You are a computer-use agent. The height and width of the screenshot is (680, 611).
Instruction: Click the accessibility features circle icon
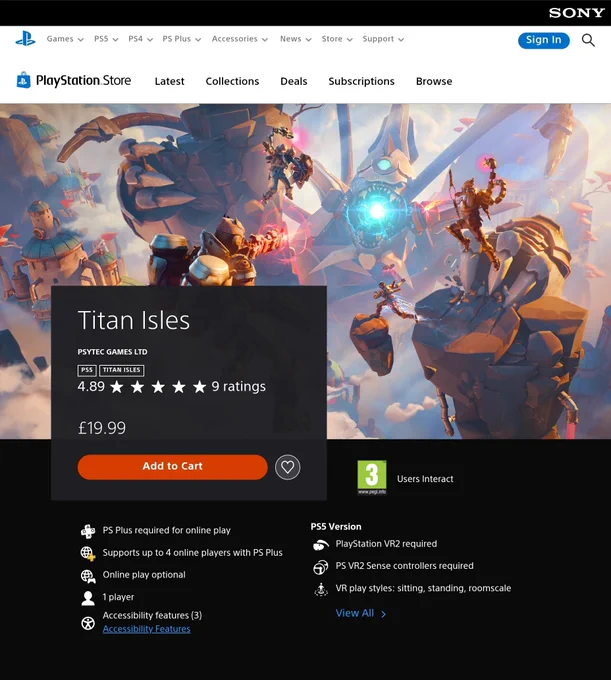(x=88, y=623)
